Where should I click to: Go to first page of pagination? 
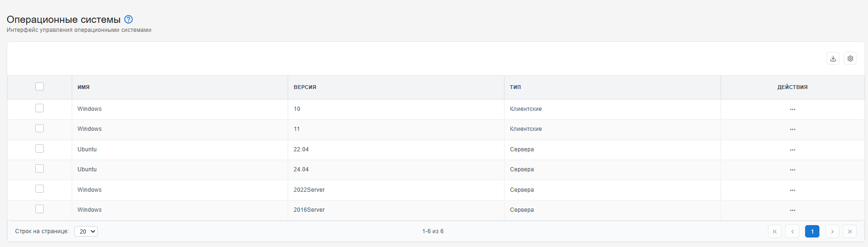pos(775,231)
